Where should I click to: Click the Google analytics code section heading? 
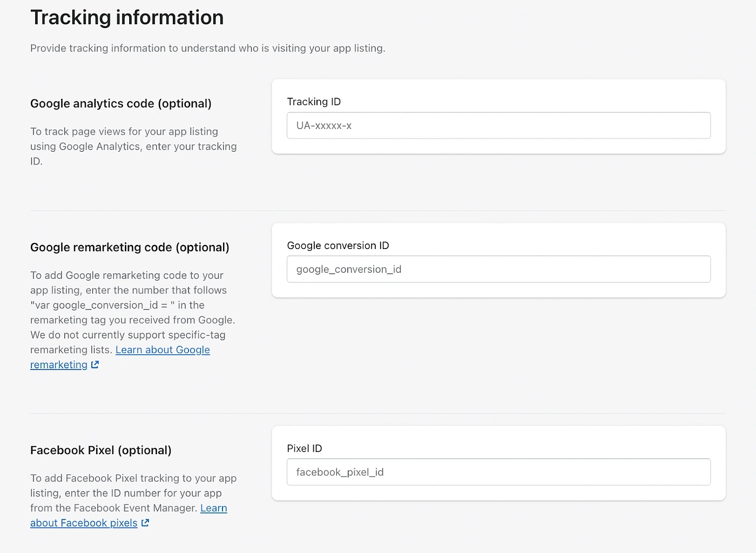point(121,103)
